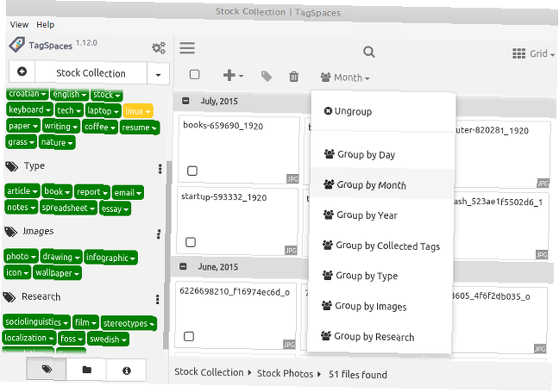Viewport: 559px width, 392px height.
Task: Click the Research tag group icon
Action: (9, 297)
